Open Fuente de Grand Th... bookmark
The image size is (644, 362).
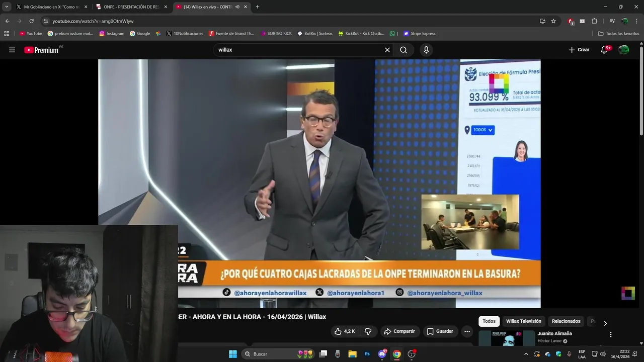[231, 34]
